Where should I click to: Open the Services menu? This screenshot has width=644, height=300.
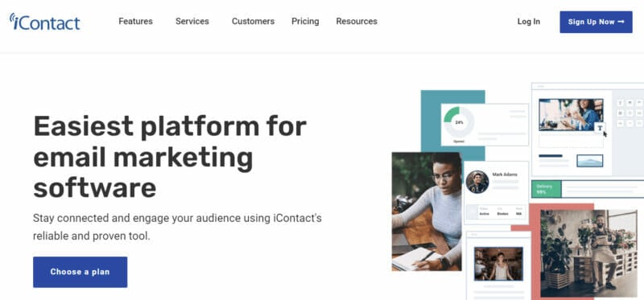tap(192, 22)
